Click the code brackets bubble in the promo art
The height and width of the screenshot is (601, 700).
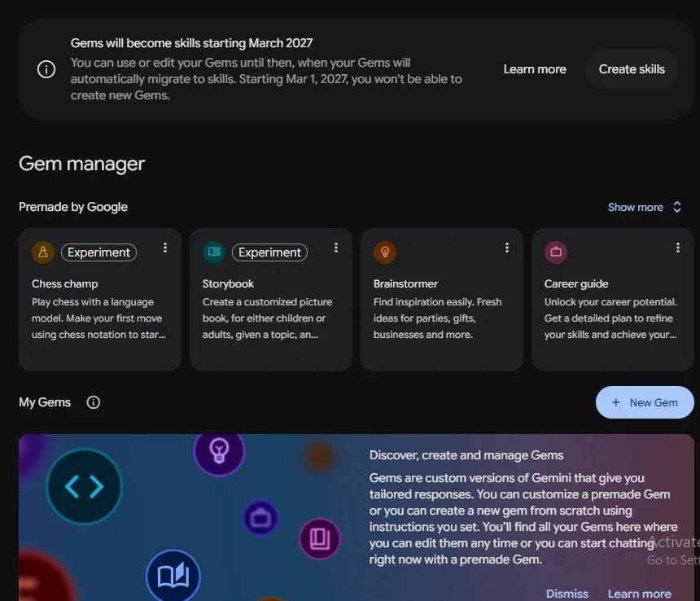(x=85, y=486)
